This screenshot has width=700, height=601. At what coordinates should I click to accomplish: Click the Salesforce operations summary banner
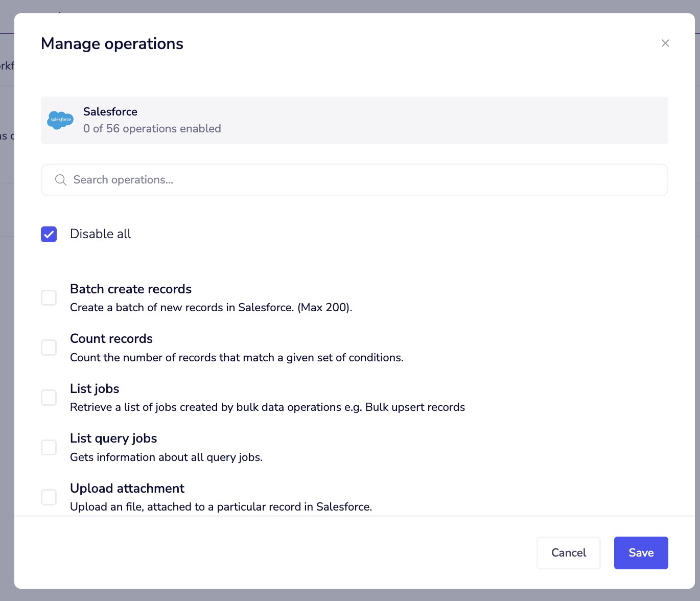pyautogui.click(x=355, y=120)
